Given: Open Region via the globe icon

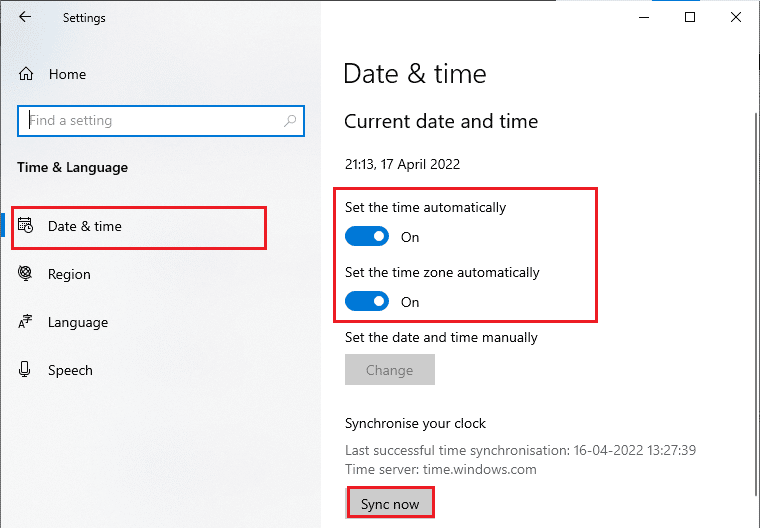Looking at the screenshot, I should click(25, 273).
